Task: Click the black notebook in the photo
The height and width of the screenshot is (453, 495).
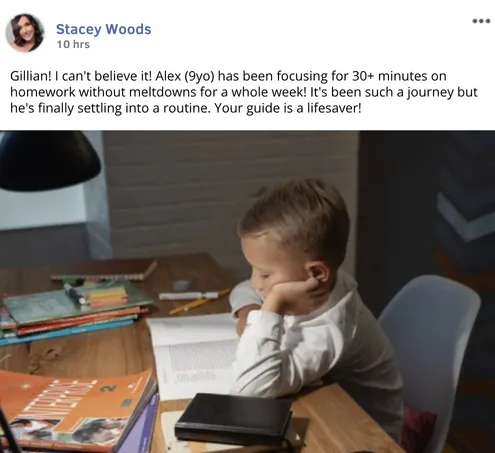Action: point(233,418)
